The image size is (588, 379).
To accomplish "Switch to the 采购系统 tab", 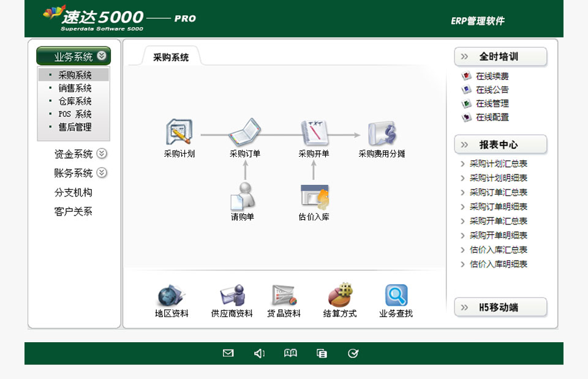I will coord(171,58).
